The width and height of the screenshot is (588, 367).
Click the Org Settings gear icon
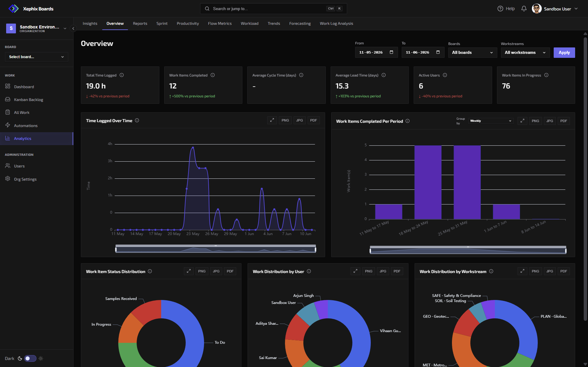point(8,178)
